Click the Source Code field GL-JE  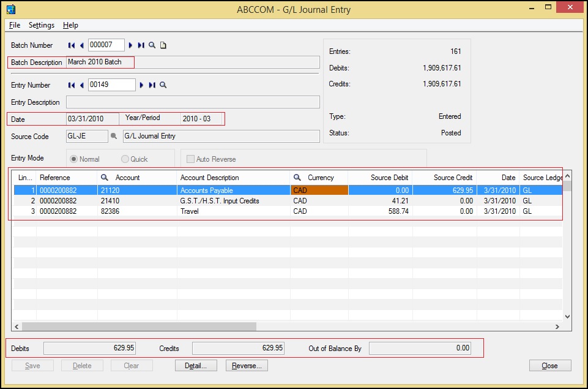(x=87, y=136)
